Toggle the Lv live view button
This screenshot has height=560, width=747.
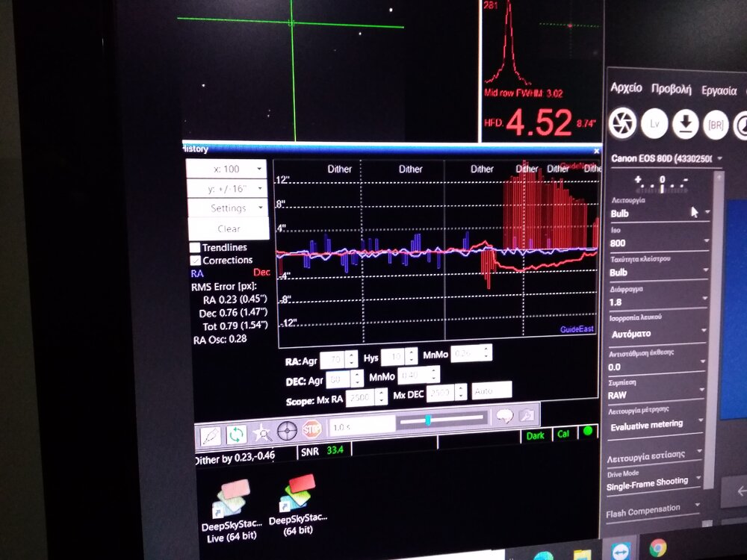point(654,124)
